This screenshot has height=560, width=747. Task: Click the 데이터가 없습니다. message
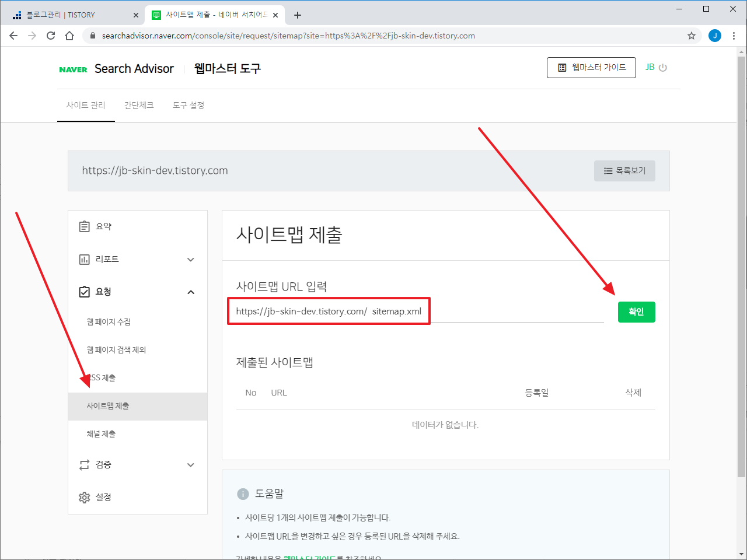(x=445, y=425)
